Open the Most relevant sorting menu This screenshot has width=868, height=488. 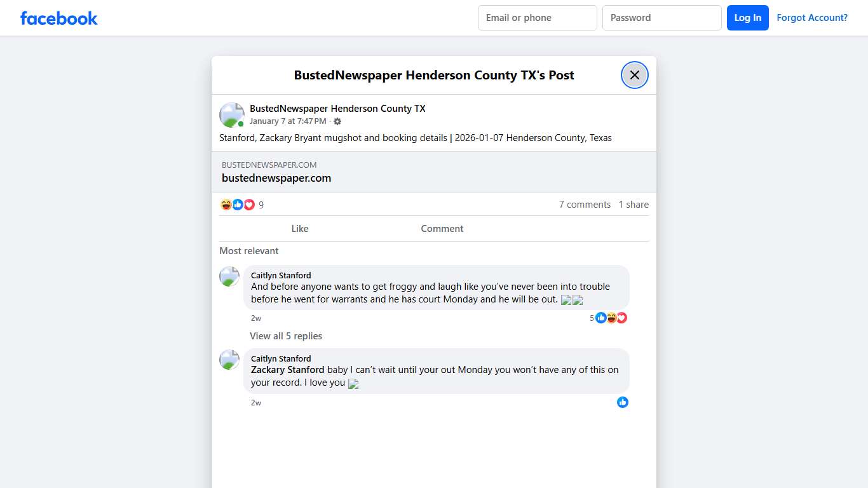(x=248, y=250)
